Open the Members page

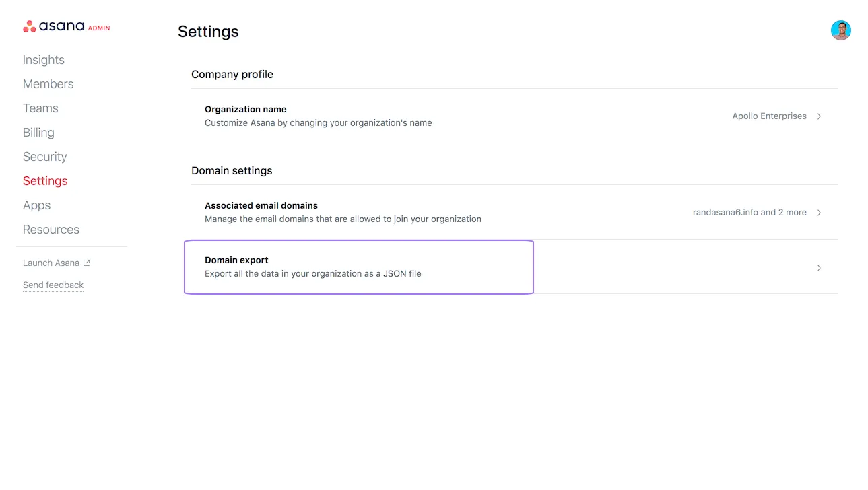(48, 84)
